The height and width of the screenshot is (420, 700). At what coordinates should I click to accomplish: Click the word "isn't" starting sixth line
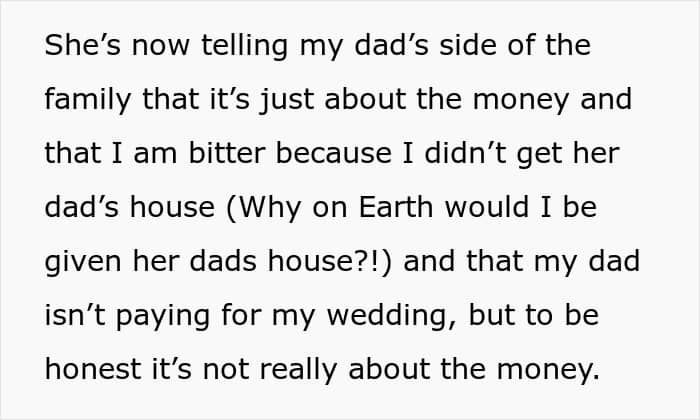click(75, 315)
